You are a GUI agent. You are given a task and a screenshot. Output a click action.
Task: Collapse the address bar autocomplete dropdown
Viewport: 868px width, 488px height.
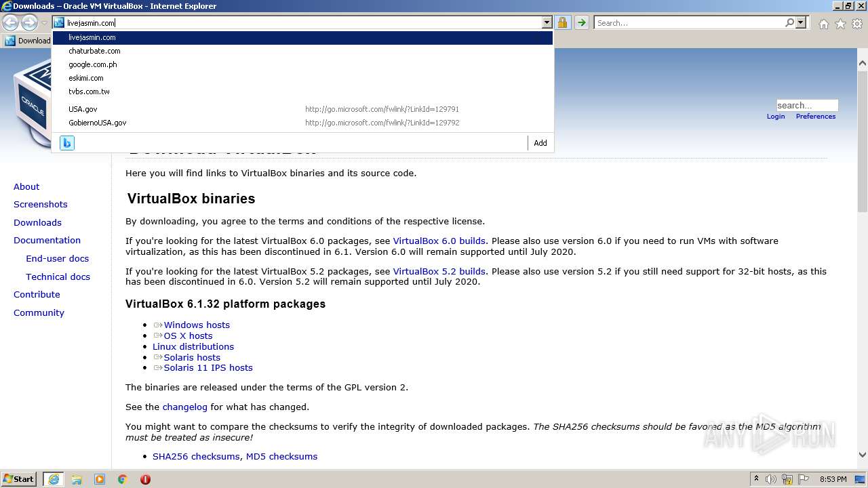point(547,23)
